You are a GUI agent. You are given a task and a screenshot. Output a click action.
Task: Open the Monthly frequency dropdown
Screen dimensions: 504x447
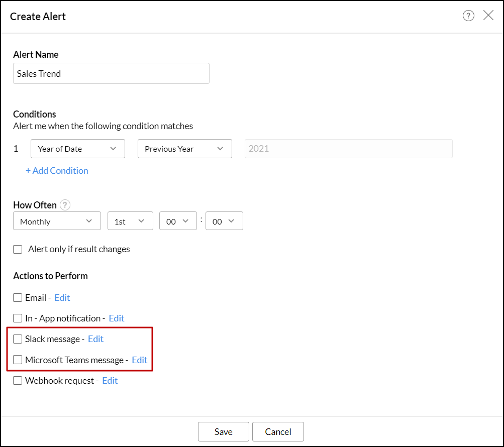(56, 221)
